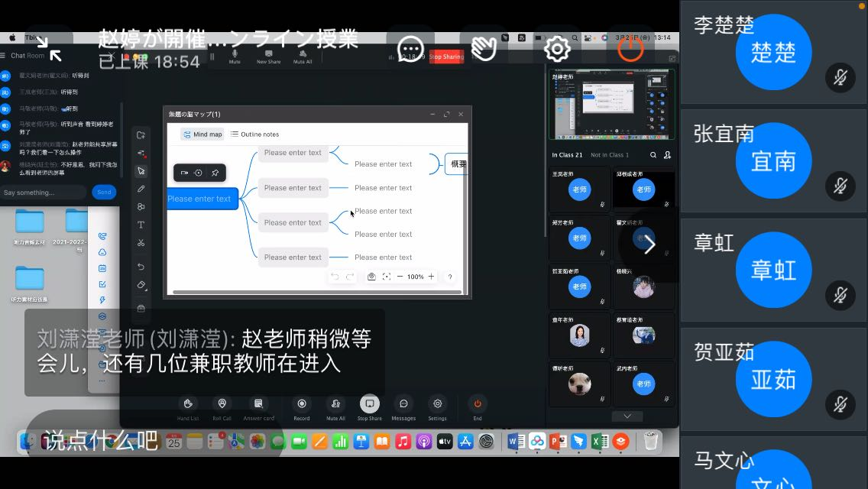This screenshot has height=489, width=868.
Task: Expand the participant grid with the down chevron
Action: 627,416
